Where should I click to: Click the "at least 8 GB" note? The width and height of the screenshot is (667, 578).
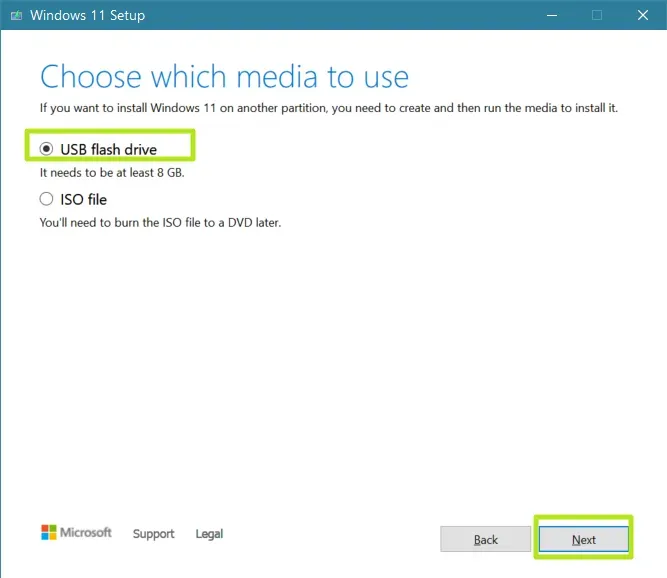pyautogui.click(x=112, y=173)
